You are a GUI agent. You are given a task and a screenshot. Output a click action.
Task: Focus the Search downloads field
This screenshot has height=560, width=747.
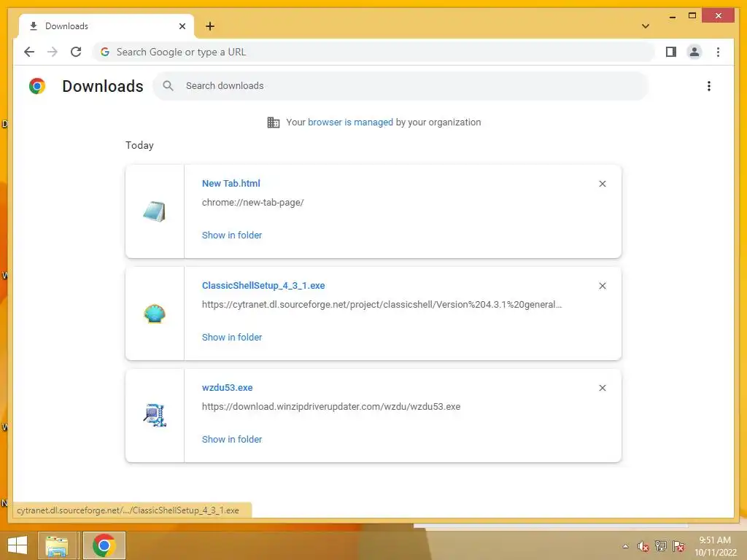[400, 86]
